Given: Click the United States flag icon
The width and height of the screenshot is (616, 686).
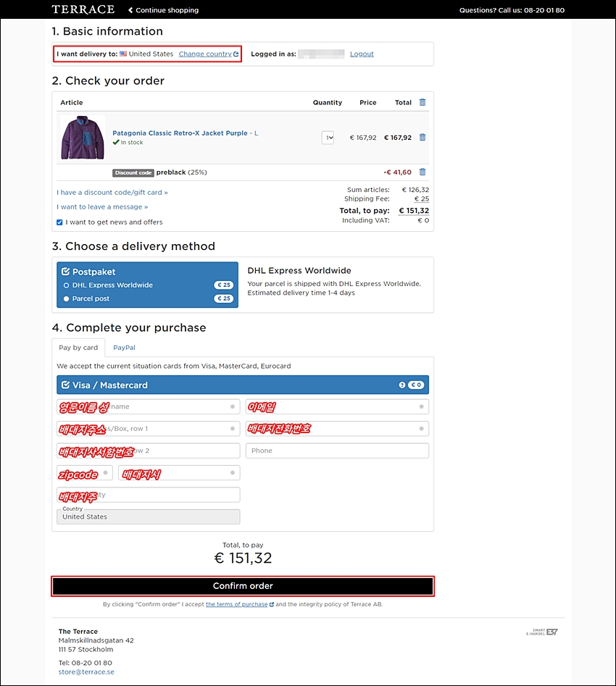Looking at the screenshot, I should coord(123,54).
